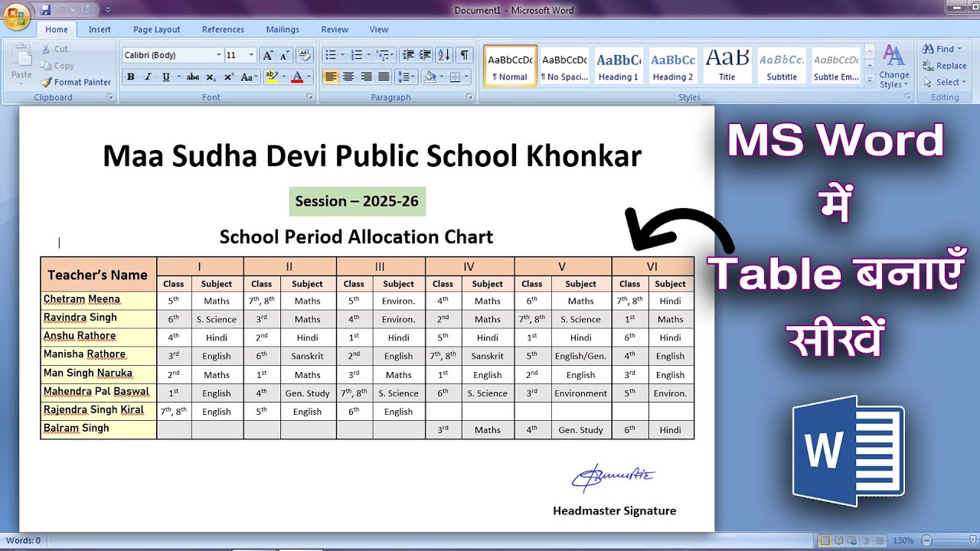Click the zoom out minus button
This screenshot has height=551, width=980.
[927, 540]
